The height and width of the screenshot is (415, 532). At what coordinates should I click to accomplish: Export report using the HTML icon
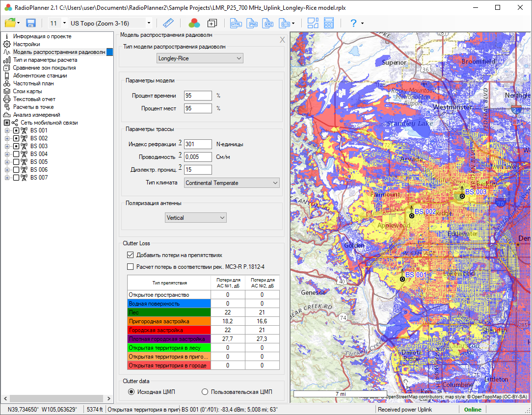tap(236, 23)
